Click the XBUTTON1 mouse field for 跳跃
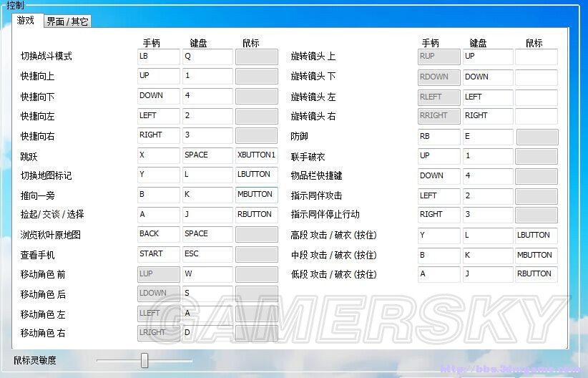 257,155
